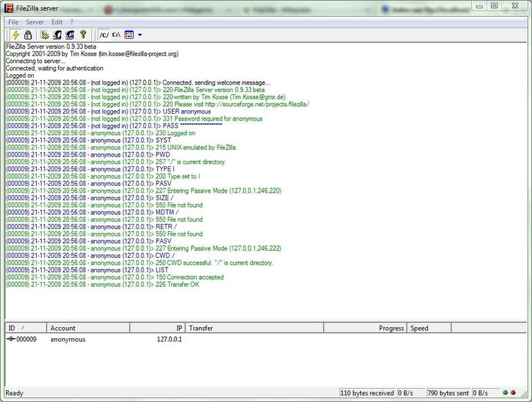Click Passive Mode line ending 246,222
The image size is (532, 402).
point(143,248)
